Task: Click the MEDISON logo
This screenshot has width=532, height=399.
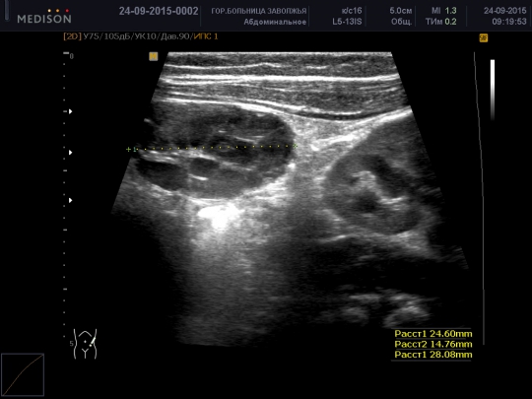Action: pos(44,17)
